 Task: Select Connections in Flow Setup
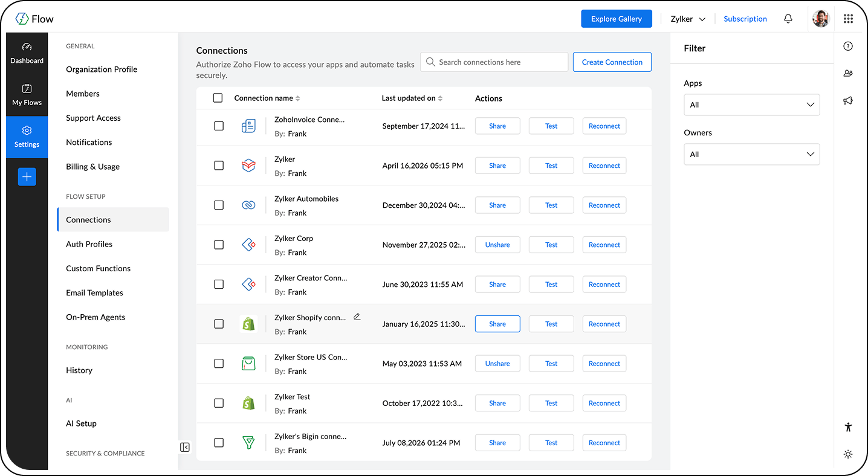click(x=113, y=220)
